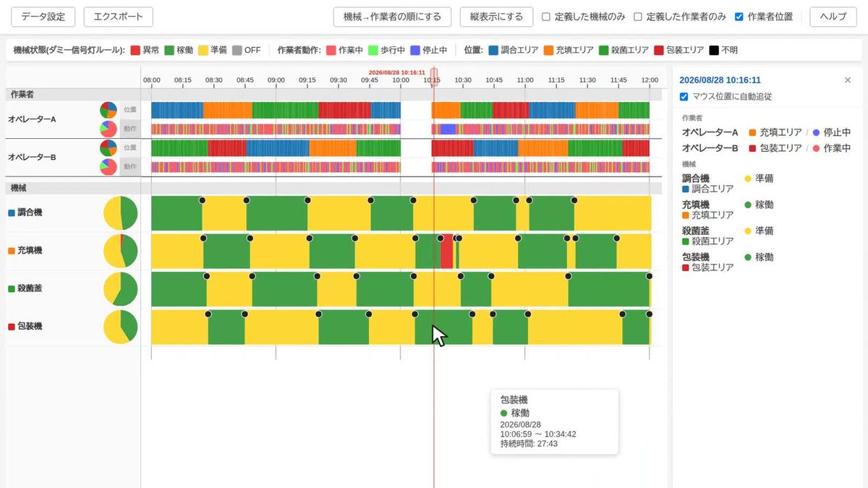Click 包装機 green 稼働 segment under cursor
Screen dimensions: 868x488
[x=443, y=327]
